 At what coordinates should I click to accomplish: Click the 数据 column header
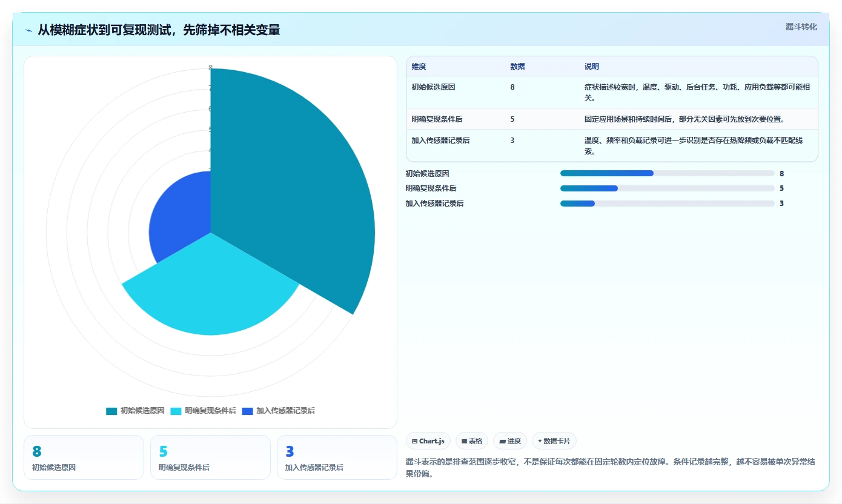coord(517,67)
